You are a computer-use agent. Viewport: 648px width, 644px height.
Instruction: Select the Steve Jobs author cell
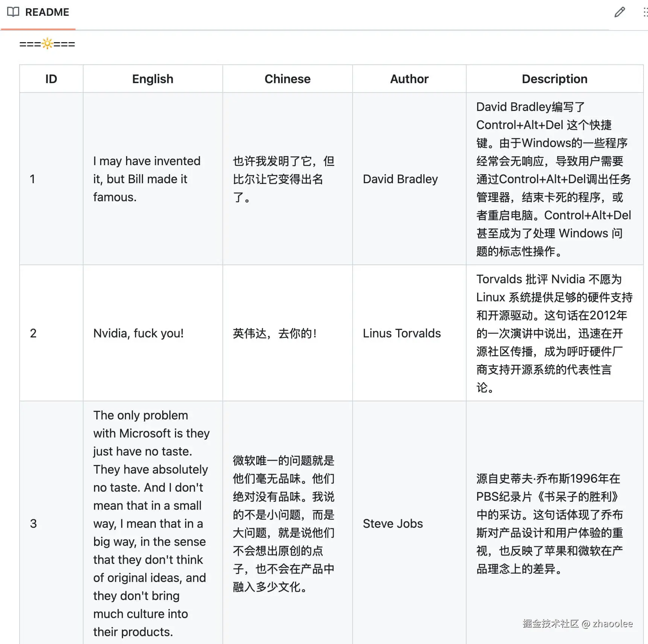pyautogui.click(x=392, y=523)
